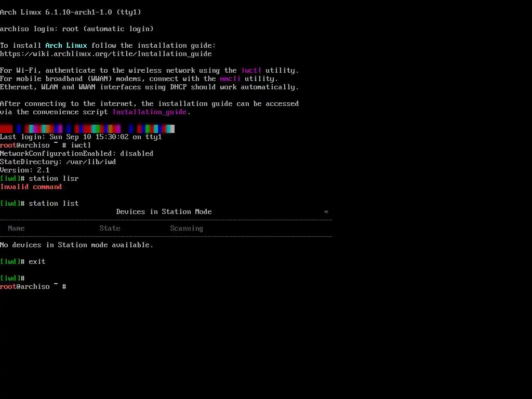Screen dimensions: 532x399
Task: Click the multicolored bar above Last login
Action: (x=87, y=129)
